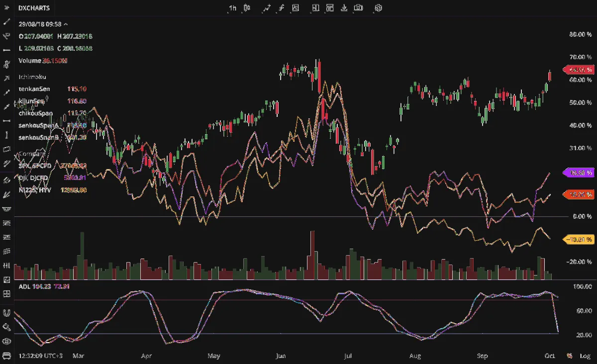597x364 pixels.
Task: Open the stacked-panes layout icon menu
Action: pos(330,8)
